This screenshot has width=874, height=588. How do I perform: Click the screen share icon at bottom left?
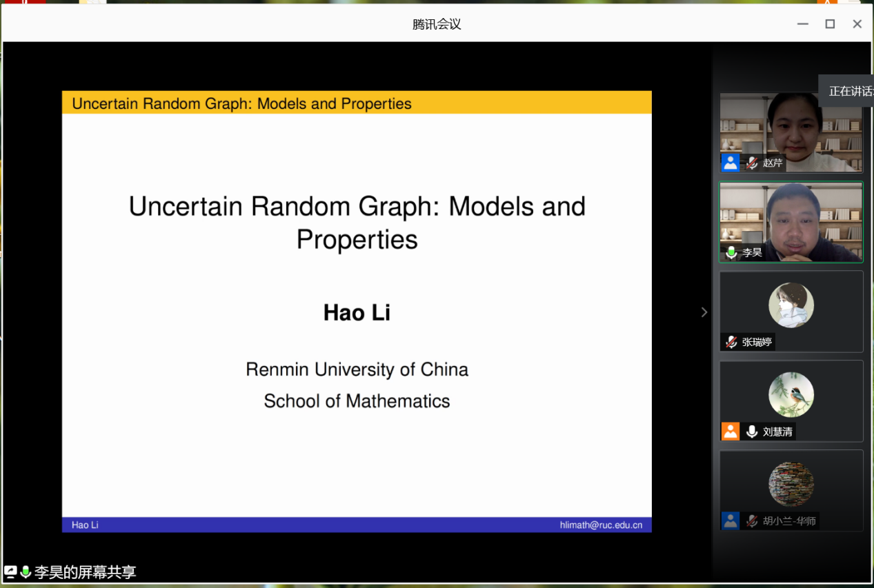pos(10,572)
